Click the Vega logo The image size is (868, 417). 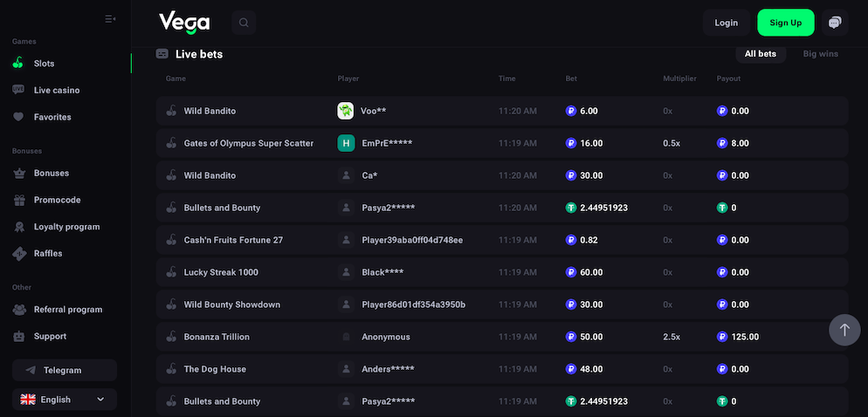coord(184,23)
